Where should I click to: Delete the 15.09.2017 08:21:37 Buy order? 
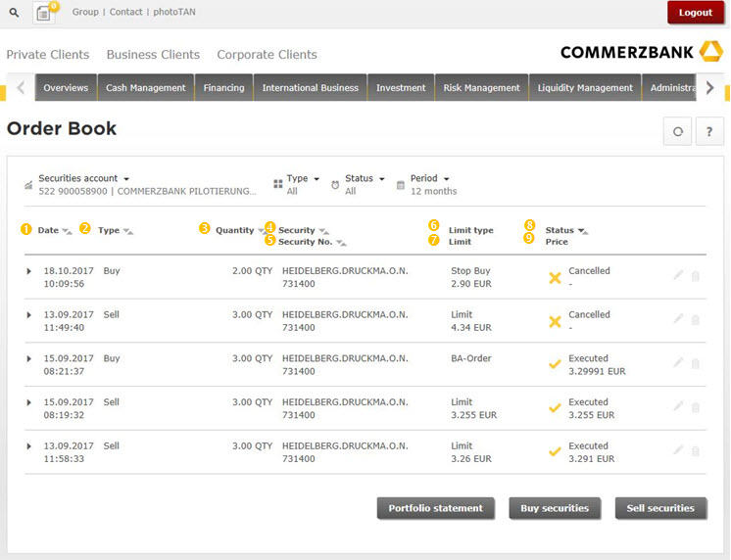695,364
